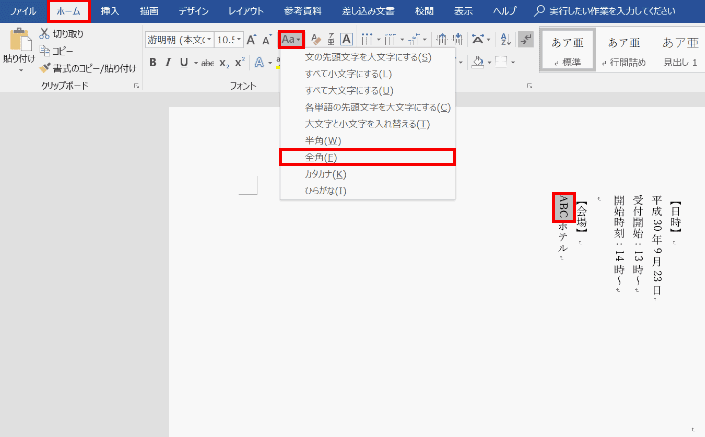
Task: Click the Format Painter (書式のコピー/貼り付け) brush icon
Action: [44, 68]
